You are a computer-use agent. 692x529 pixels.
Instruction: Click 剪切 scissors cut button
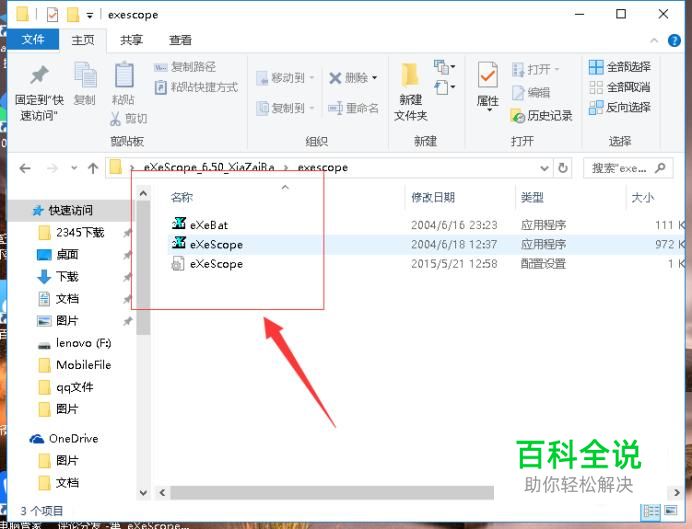[128, 118]
